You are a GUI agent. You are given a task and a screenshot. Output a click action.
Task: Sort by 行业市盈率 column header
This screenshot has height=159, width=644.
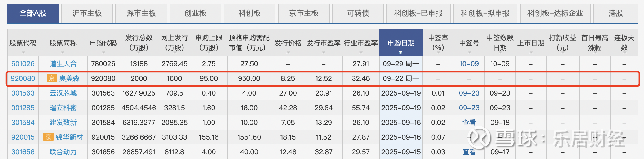[361, 43]
